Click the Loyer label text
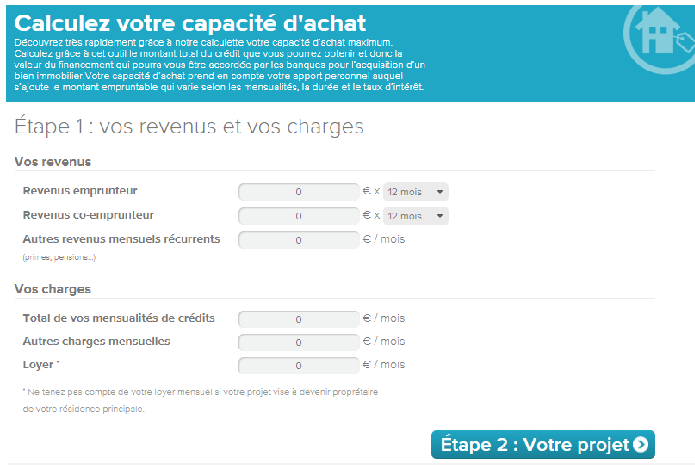The height and width of the screenshot is (465, 695). tap(41, 364)
